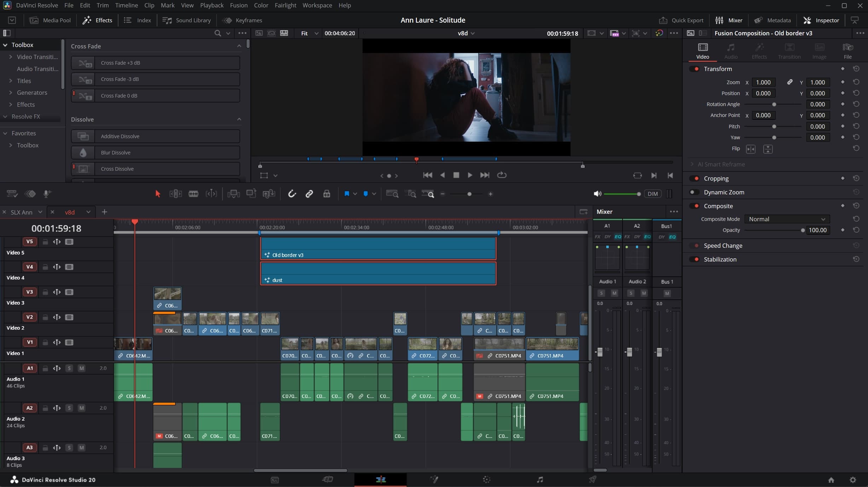Adjust the monitor volume slider
Image resolution: width=868 pixels, height=487 pixels.
(622, 194)
